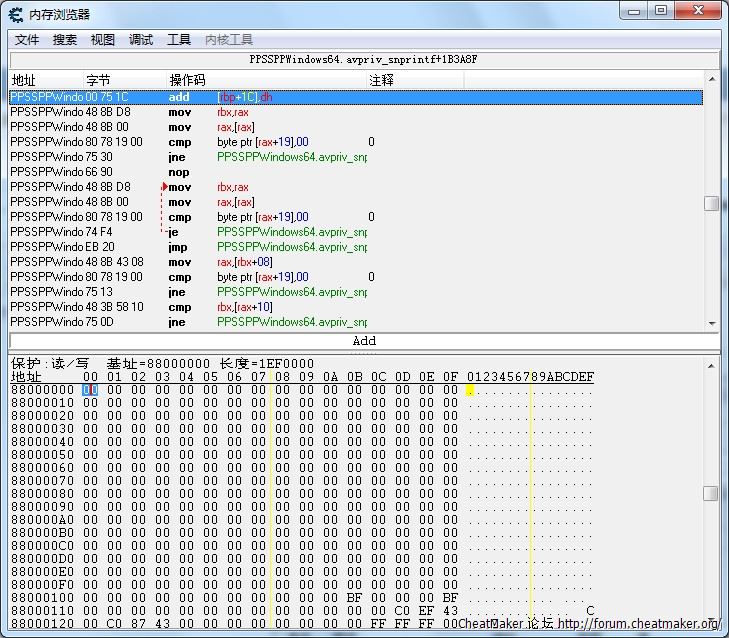Viewport: 729px width, 638px height.
Task: Select the first hex byte at 88000000
Action: (x=90, y=390)
